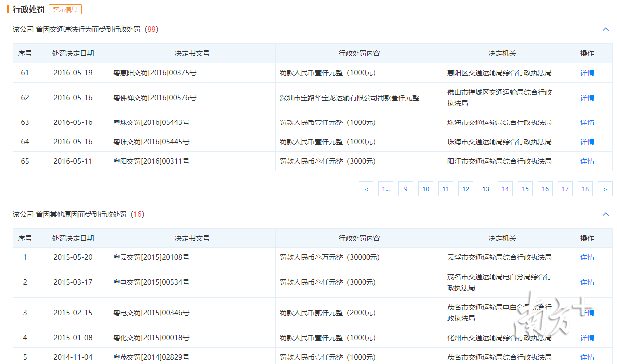The image size is (617, 364).
Task: Open details for 粤茂交罚[2014]02829号
Action: point(587,357)
